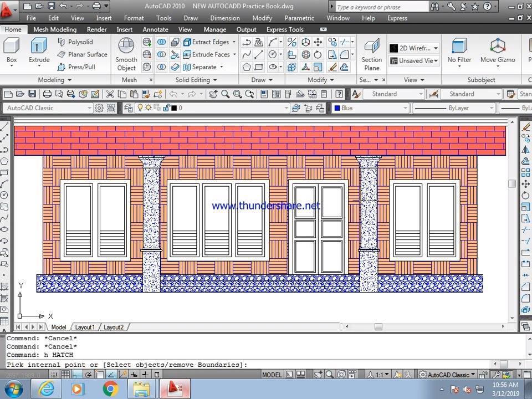Image resolution: width=532 pixels, height=399 pixels.
Task: Click the Zoom Realtime magnifier icon
Action: [x=226, y=94]
